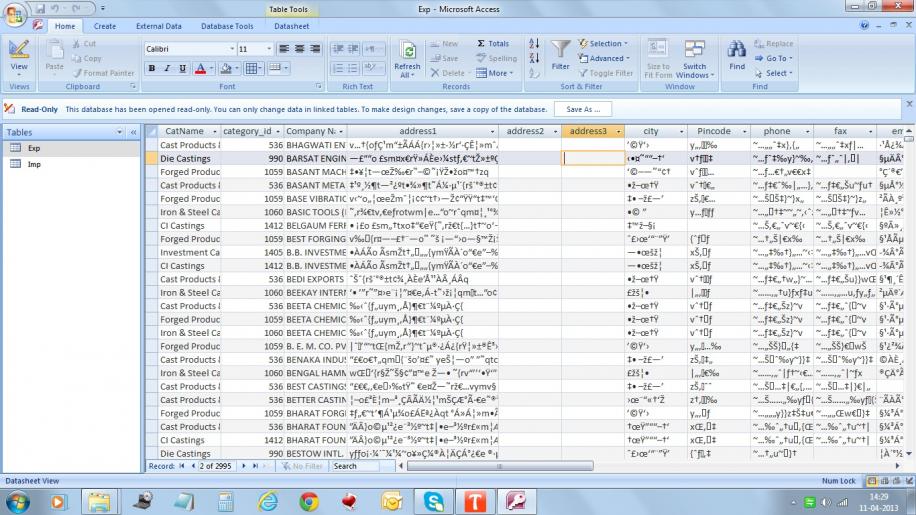Image resolution: width=916 pixels, height=515 pixels.
Task: Click the Office button logo
Action: point(15,14)
